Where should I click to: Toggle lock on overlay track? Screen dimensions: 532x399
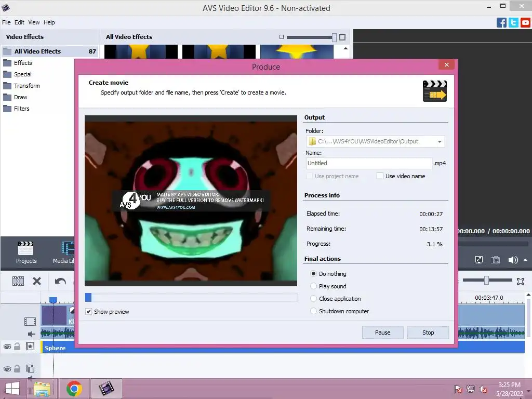[17, 368]
